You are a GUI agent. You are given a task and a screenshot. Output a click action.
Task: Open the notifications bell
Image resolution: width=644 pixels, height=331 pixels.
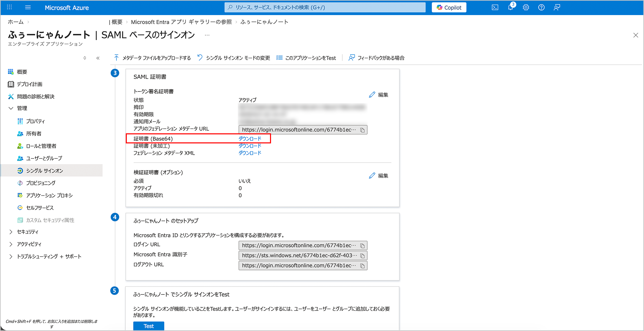pyautogui.click(x=510, y=7)
